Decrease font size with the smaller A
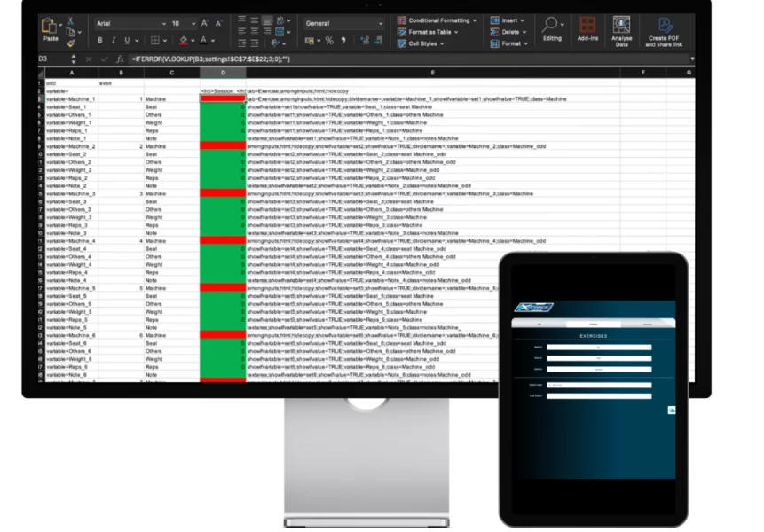 pyautogui.click(x=218, y=23)
